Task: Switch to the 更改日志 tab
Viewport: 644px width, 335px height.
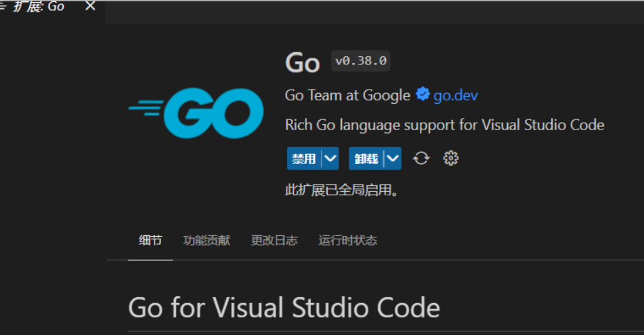Action: click(x=274, y=241)
